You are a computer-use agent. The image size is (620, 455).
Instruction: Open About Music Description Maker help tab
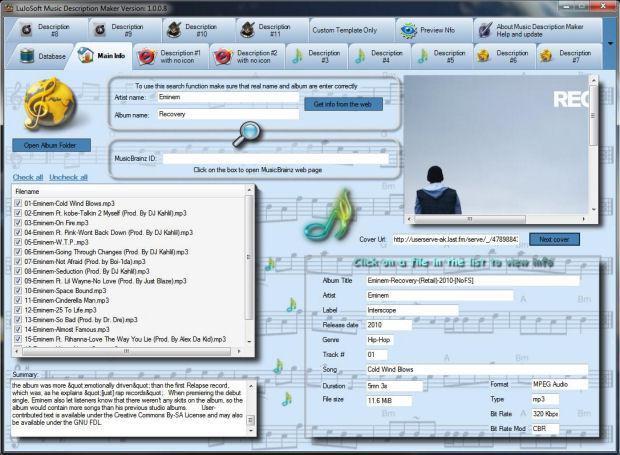(x=538, y=30)
